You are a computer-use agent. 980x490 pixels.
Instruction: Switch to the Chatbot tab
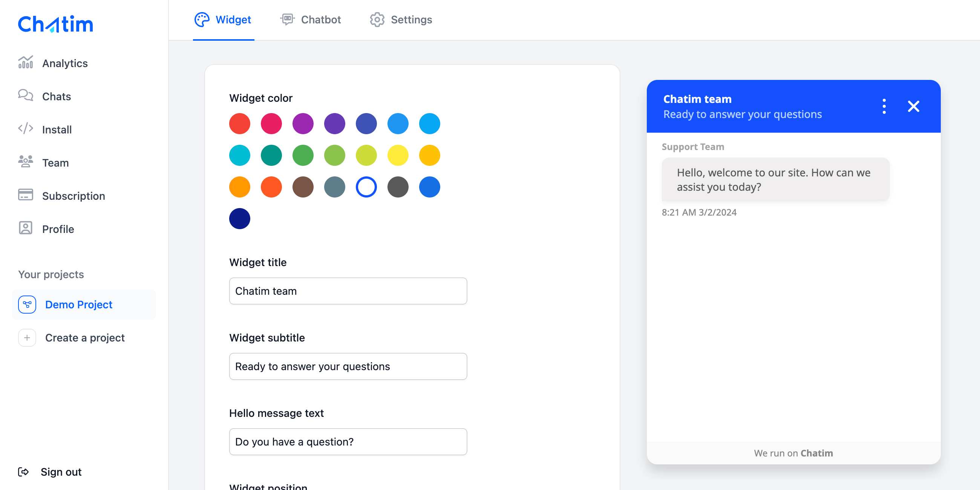point(311,20)
